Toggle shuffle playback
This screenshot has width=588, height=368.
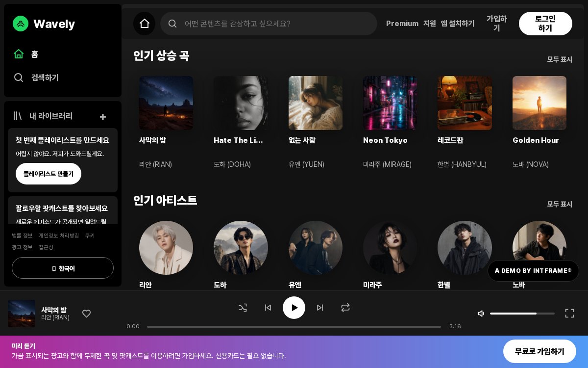(x=243, y=308)
